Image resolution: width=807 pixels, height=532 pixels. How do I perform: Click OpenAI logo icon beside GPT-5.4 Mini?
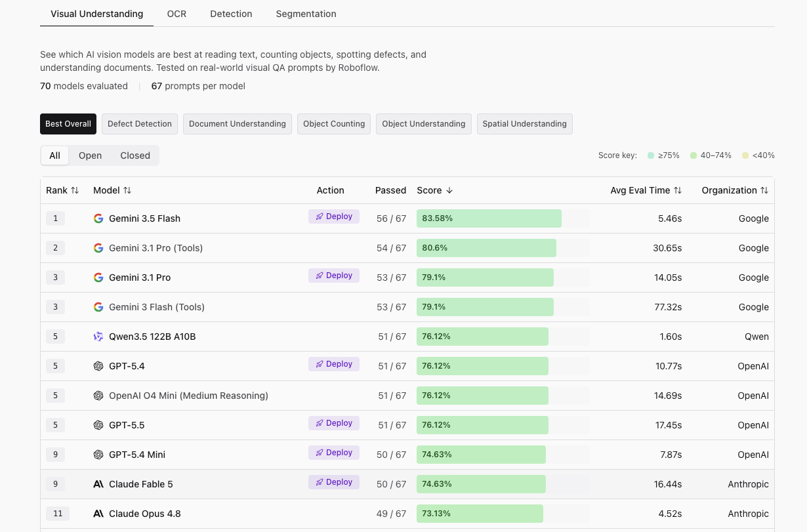(x=98, y=455)
